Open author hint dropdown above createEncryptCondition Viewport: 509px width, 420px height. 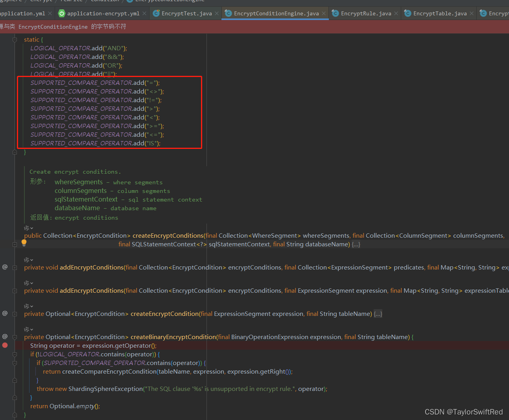point(28,306)
